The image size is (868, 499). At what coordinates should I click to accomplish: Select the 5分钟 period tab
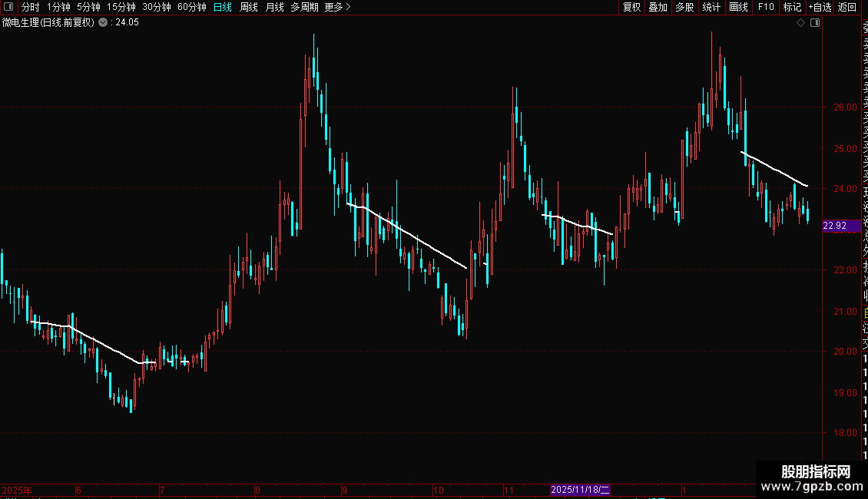point(88,7)
